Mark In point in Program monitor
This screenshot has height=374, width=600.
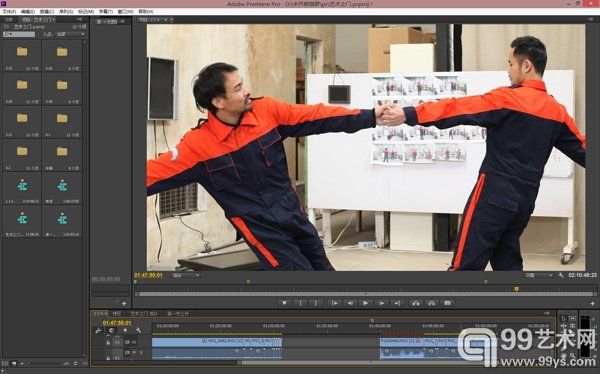pyautogui.click(x=300, y=303)
